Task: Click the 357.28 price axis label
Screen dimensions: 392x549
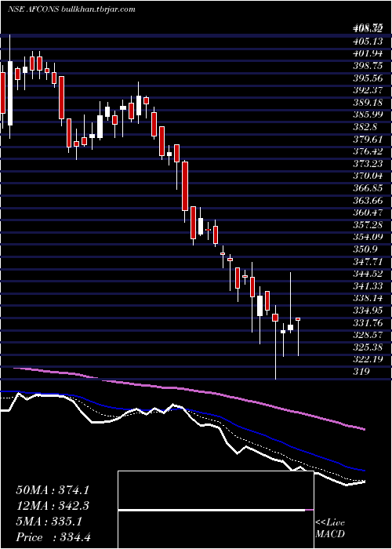Action: (x=367, y=225)
